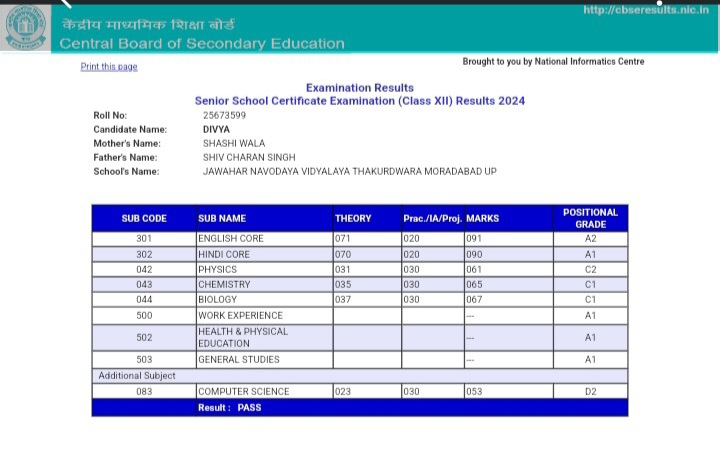Screen dimensions: 720x454
Task: Click the school name Jawahar Navodaya Vidyalaya
Action: tap(350, 172)
